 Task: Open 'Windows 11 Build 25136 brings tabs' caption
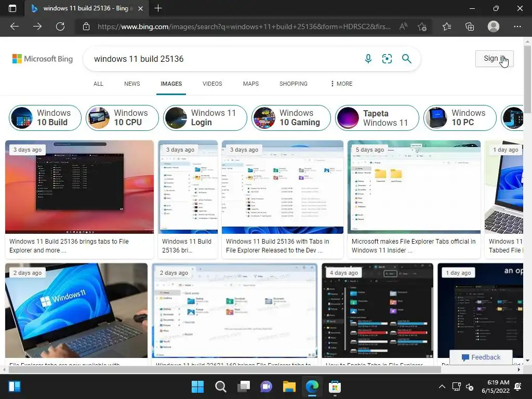[x=69, y=246]
